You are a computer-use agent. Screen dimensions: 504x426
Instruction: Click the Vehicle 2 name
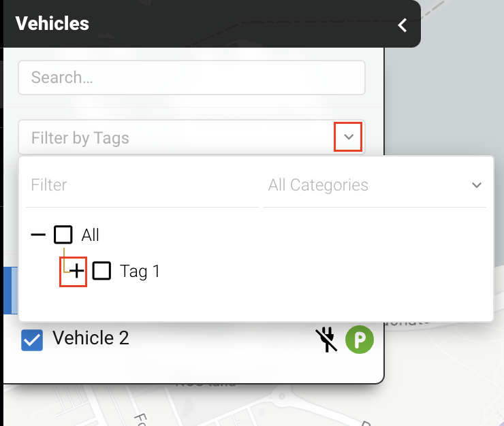(91, 338)
